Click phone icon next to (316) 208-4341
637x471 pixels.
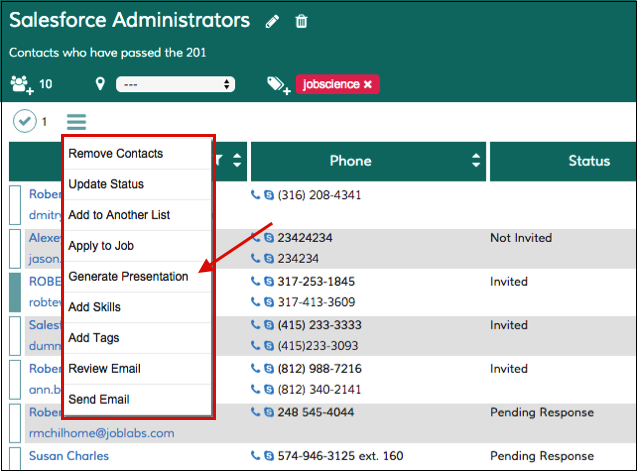click(255, 195)
